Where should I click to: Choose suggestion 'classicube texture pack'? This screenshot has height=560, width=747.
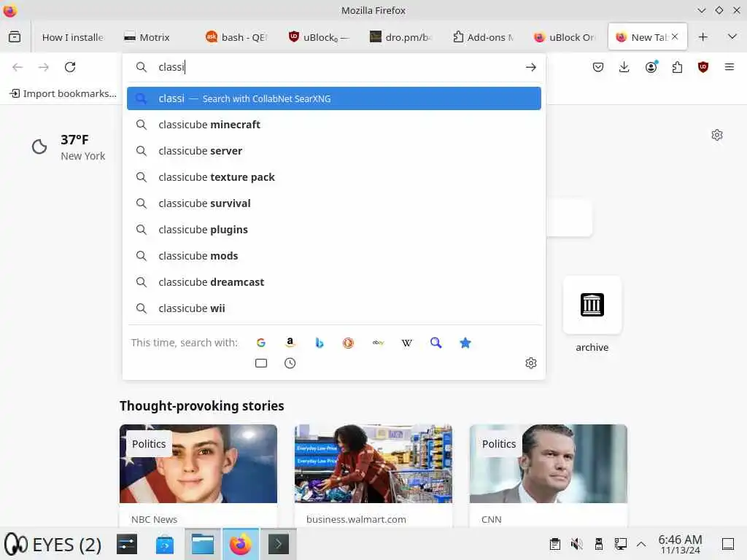[x=334, y=177]
